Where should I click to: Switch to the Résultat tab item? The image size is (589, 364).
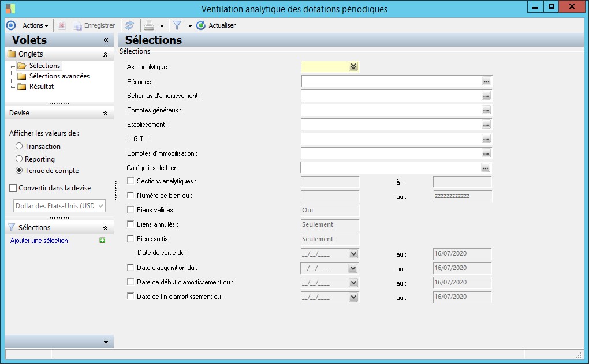click(x=42, y=87)
